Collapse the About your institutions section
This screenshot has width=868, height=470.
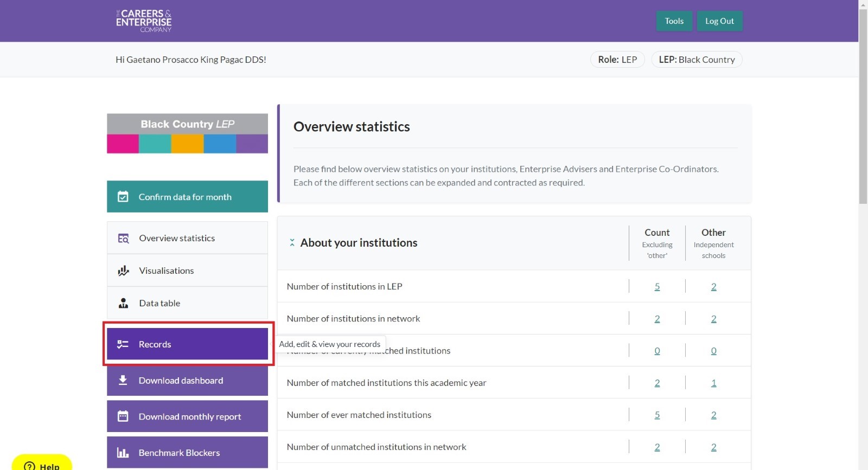(x=292, y=243)
